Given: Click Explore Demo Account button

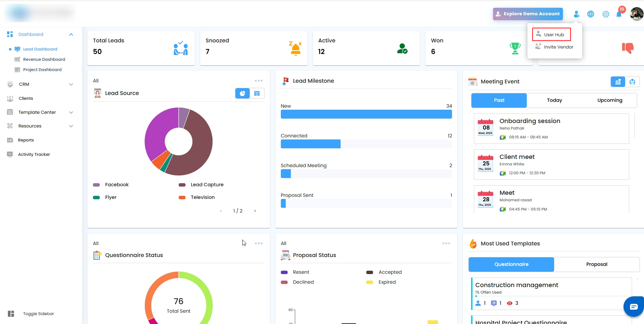Looking at the screenshot, I should click(528, 14).
